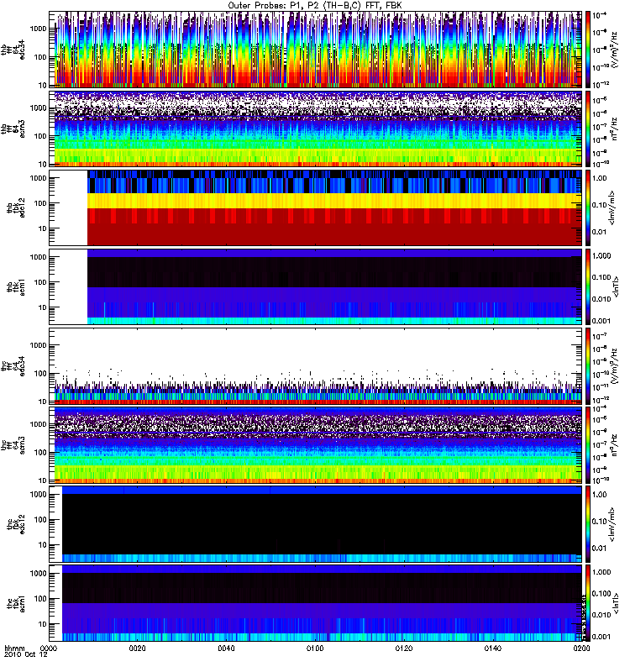Click the (V/m)²/Hz unit label of thb edc34

pos(614,50)
